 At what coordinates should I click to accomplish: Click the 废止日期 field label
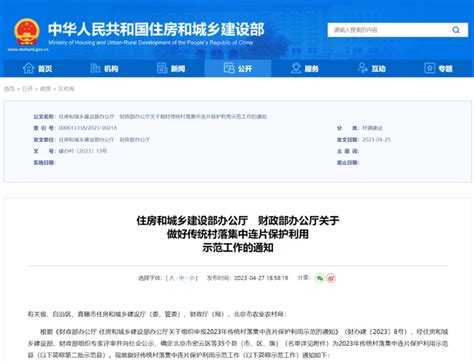point(348,163)
